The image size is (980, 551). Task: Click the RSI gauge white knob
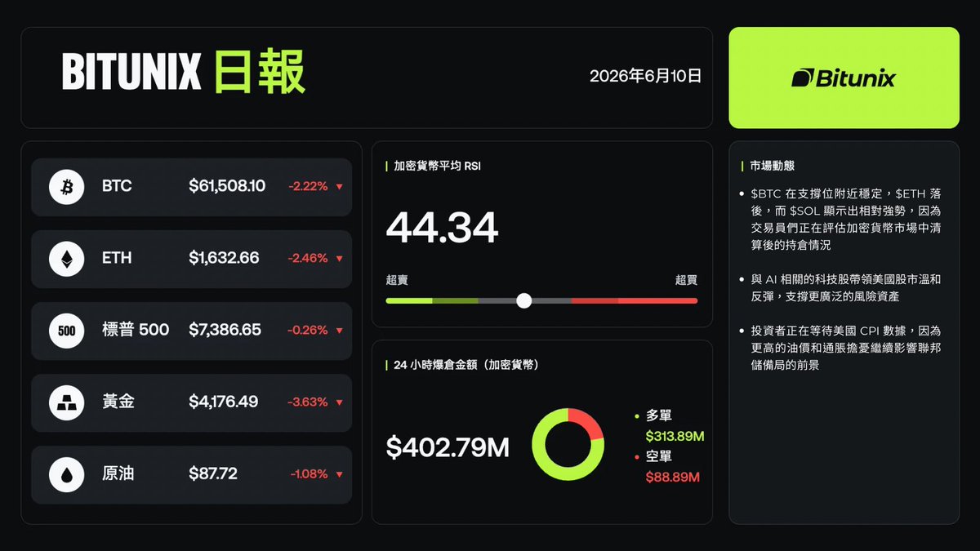point(524,300)
